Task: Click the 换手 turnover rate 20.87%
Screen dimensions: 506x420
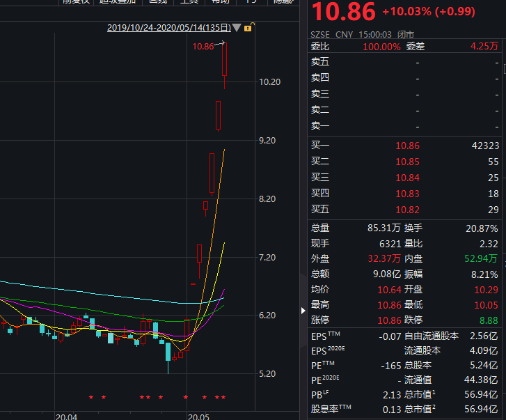Action: (482, 228)
